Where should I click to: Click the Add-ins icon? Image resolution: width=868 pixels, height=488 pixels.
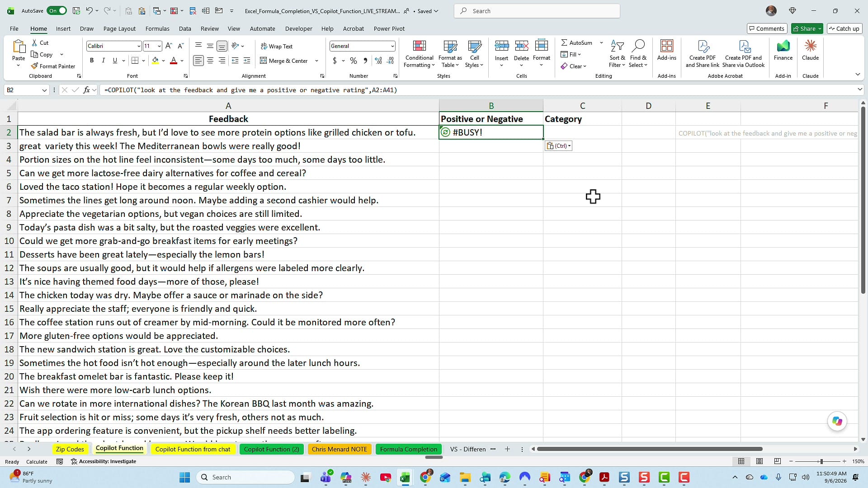(666, 46)
